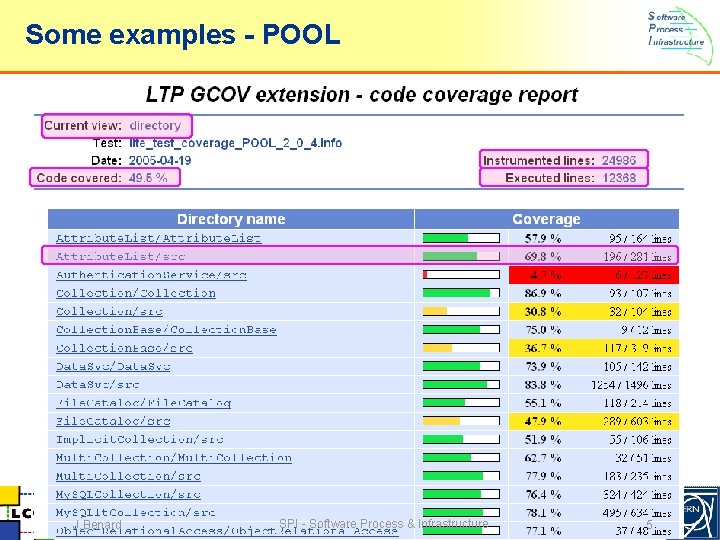The width and height of the screenshot is (720, 540).
Task: Click the yellow coverage bar for Collection/src
Action: 461,311
